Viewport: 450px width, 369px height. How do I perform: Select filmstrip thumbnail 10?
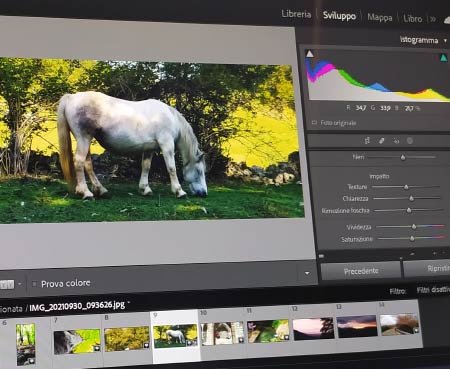pyautogui.click(x=223, y=333)
